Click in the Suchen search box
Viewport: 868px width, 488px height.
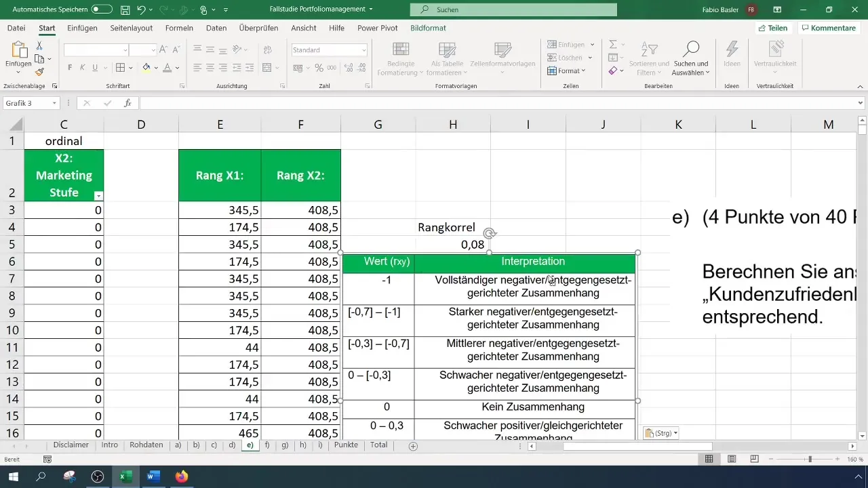[x=513, y=9]
